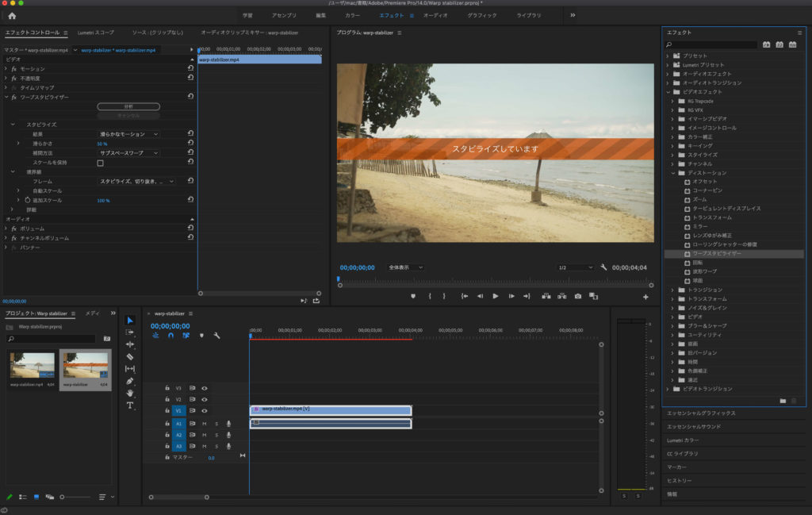This screenshot has height=515, width=812.
Task: Step forward one frame in Program monitor
Action: [511, 296]
